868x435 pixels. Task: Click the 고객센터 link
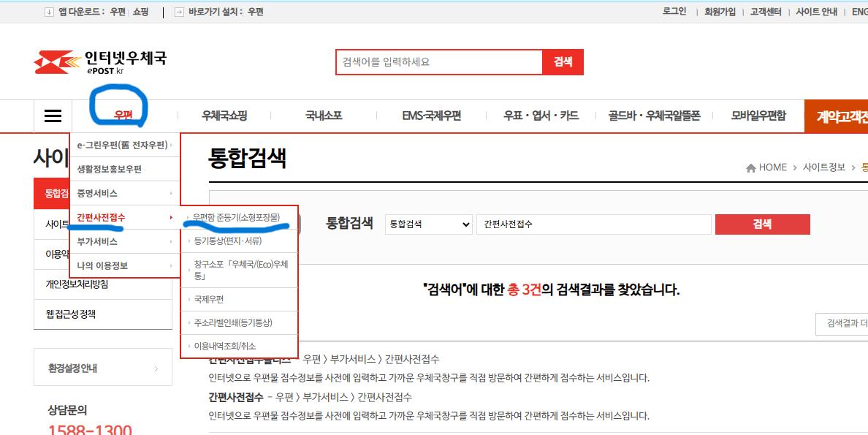[x=766, y=12]
